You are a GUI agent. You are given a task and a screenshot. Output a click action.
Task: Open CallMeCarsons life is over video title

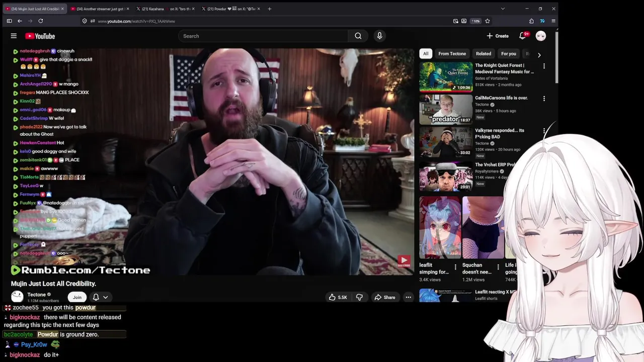pos(501,98)
